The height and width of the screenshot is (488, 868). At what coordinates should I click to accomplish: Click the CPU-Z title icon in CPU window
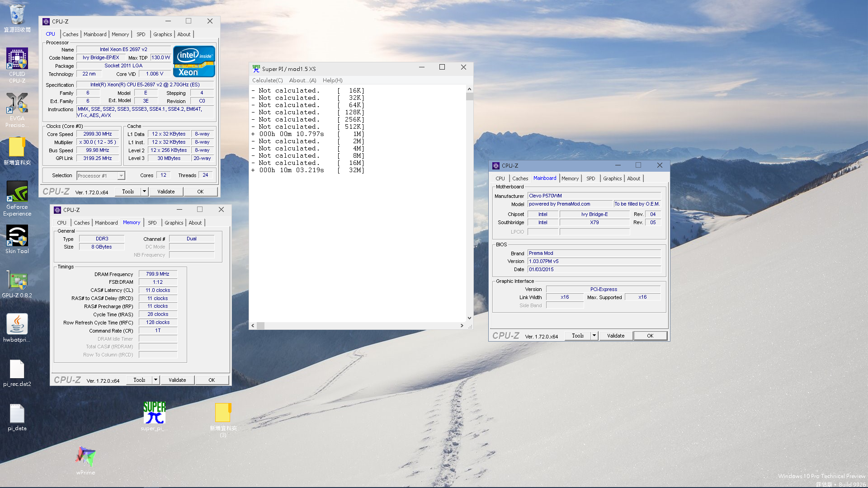(x=46, y=21)
